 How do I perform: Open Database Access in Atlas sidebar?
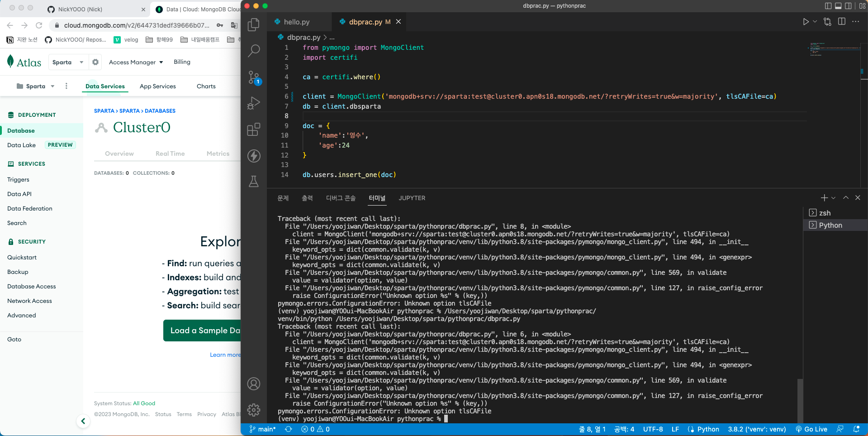(32, 286)
